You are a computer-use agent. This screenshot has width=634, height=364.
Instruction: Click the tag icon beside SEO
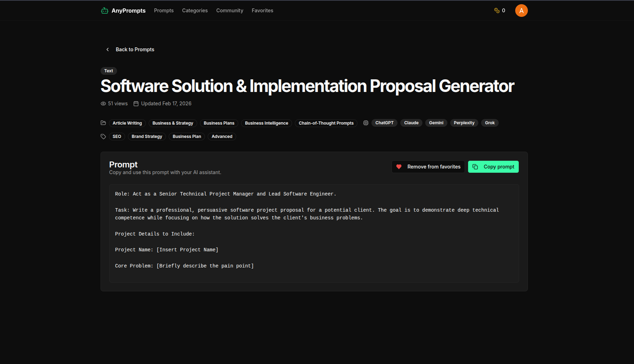(x=103, y=136)
